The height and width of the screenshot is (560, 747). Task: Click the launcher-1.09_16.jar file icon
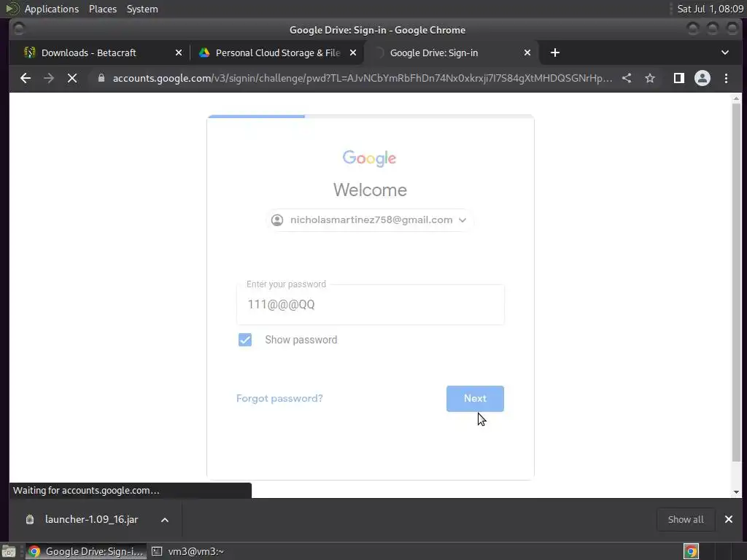pyautogui.click(x=29, y=519)
